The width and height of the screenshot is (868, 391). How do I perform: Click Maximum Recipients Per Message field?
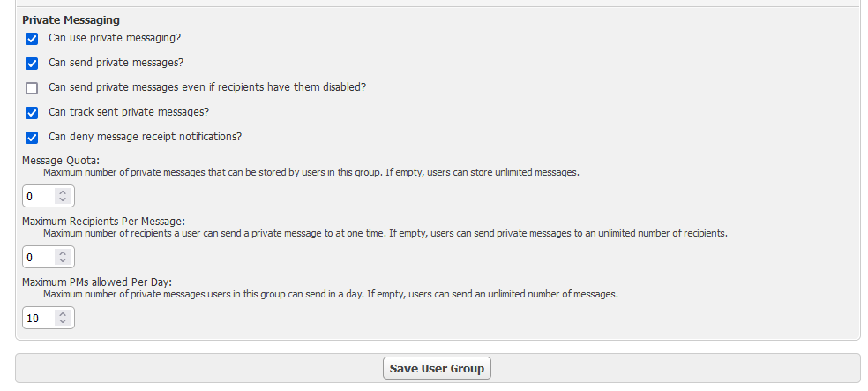[x=39, y=257]
